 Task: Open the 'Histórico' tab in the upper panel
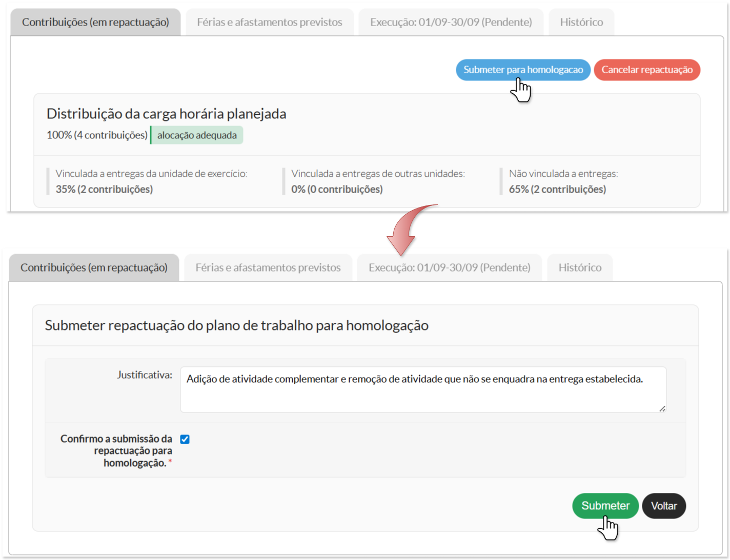(581, 22)
